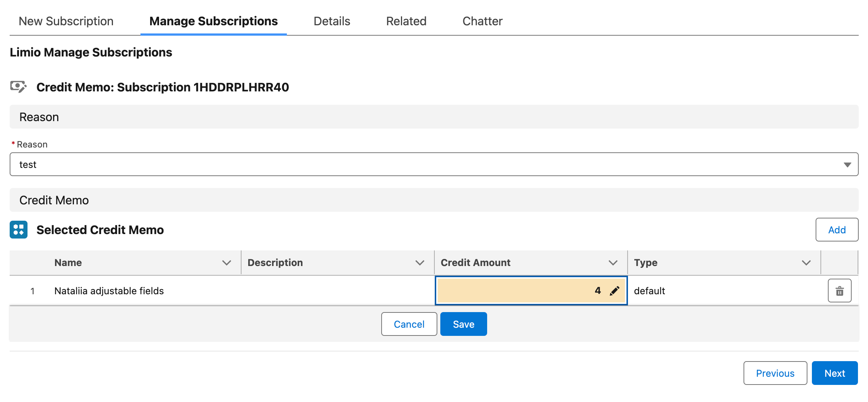The image size is (868, 402).
Task: Save the edited credit amount
Action: [x=463, y=324]
